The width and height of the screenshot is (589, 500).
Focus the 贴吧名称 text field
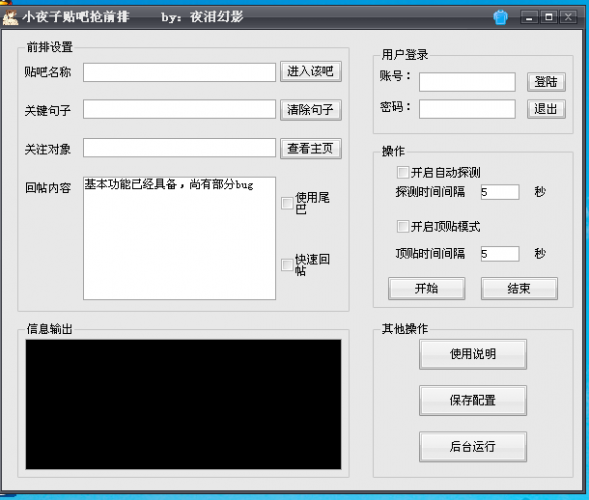(179, 72)
